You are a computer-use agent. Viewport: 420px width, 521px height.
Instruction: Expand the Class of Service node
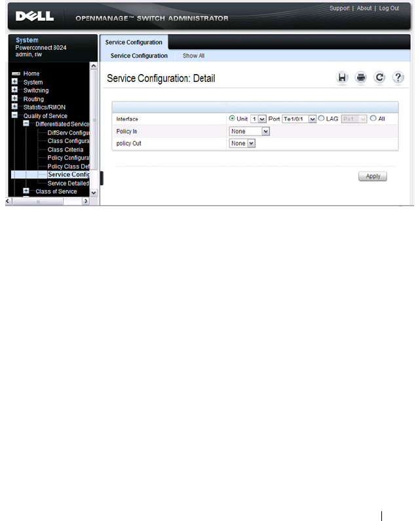click(26, 191)
